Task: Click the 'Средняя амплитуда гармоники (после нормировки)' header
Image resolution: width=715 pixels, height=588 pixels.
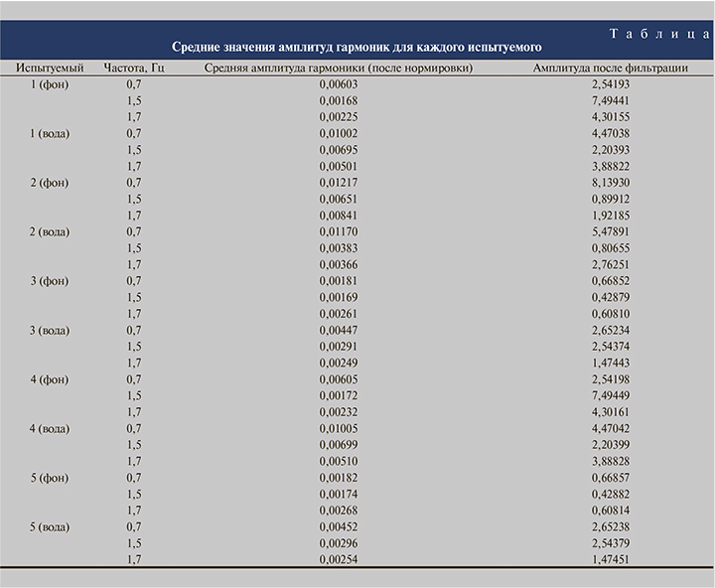Action: click(338, 69)
